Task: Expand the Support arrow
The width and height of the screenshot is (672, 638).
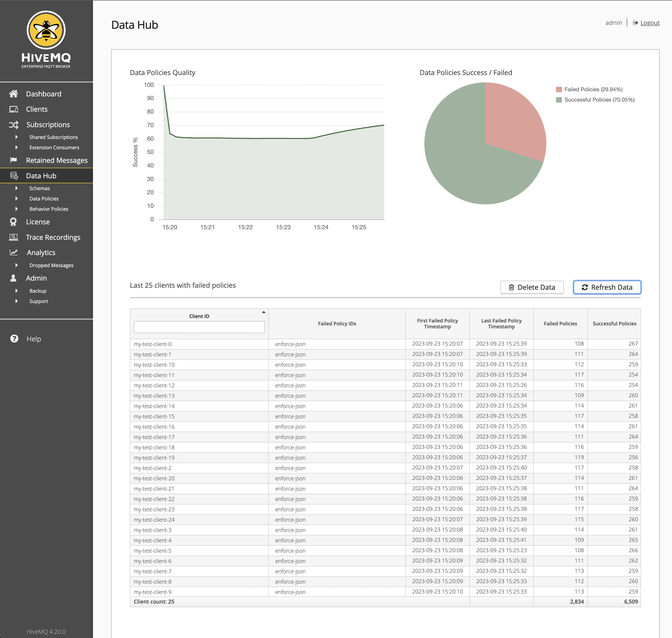Action: 16,301
